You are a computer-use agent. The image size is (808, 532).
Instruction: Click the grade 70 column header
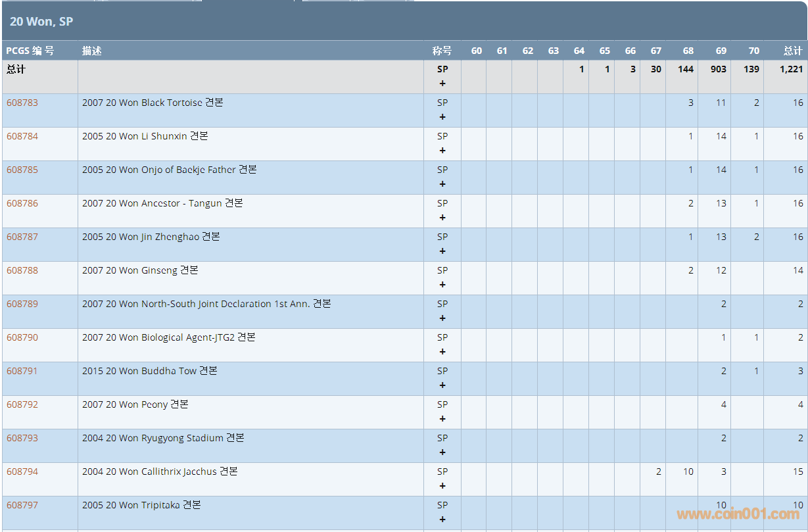pyautogui.click(x=753, y=51)
